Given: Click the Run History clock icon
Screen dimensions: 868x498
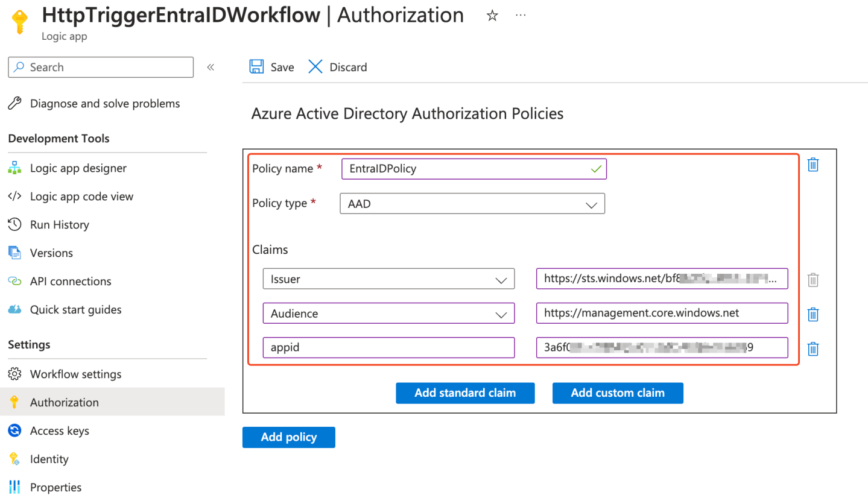Looking at the screenshot, I should coord(14,225).
